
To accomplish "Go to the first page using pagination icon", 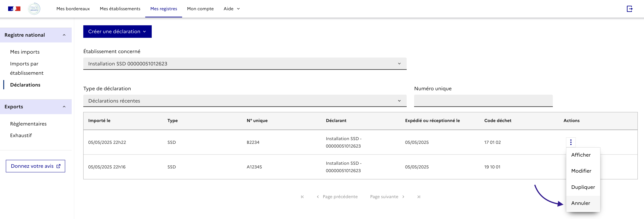I will [302, 197].
